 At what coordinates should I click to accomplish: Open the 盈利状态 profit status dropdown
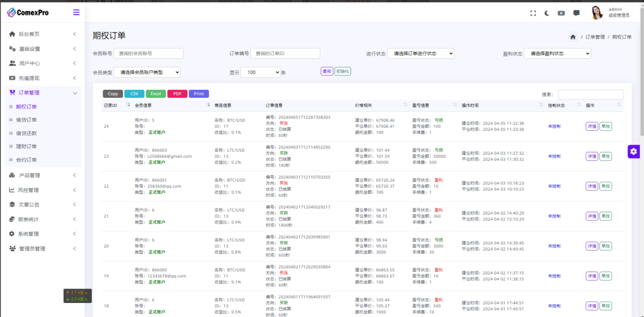557,54
